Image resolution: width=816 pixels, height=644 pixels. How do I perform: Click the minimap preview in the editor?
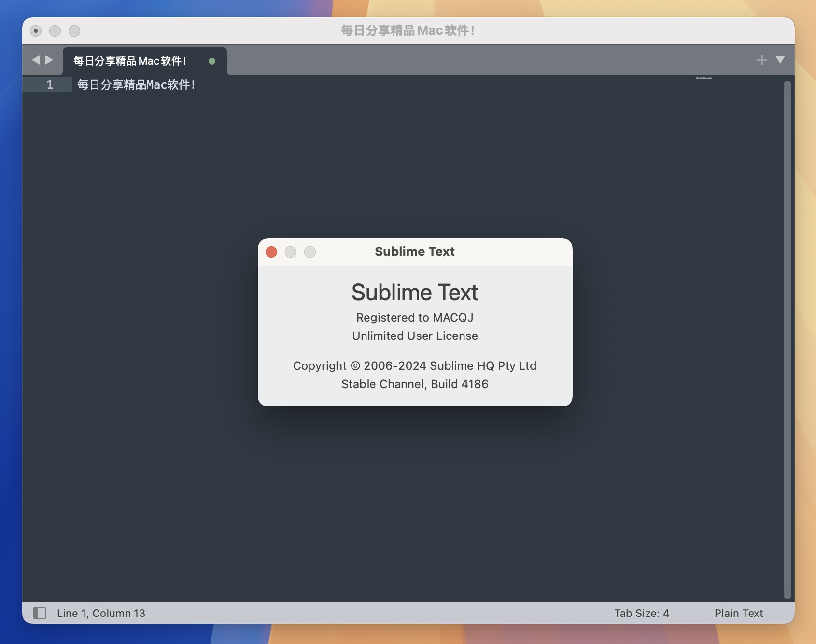click(x=704, y=78)
